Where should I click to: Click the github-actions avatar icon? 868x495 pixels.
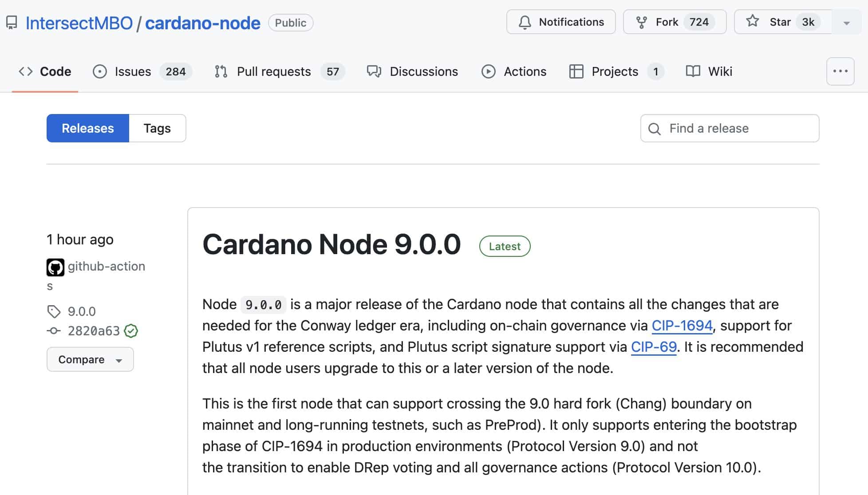(55, 267)
